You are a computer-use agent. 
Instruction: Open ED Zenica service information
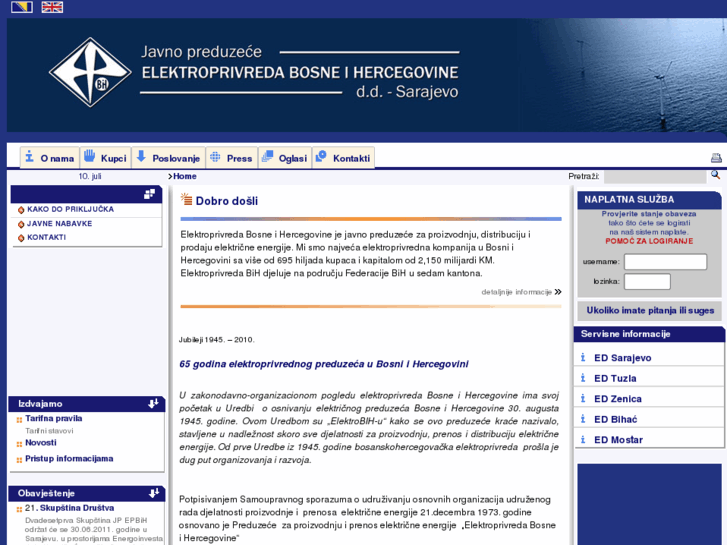coord(618,399)
